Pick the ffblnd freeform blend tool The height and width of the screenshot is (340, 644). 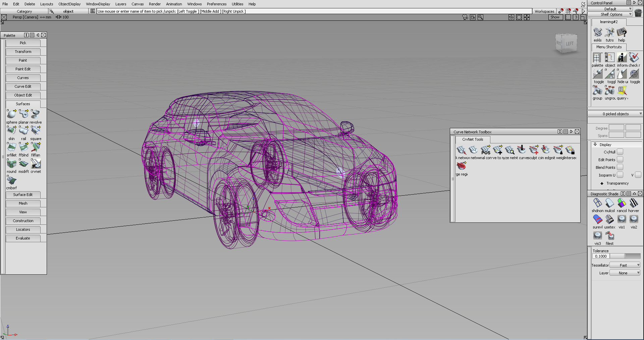[23, 147]
